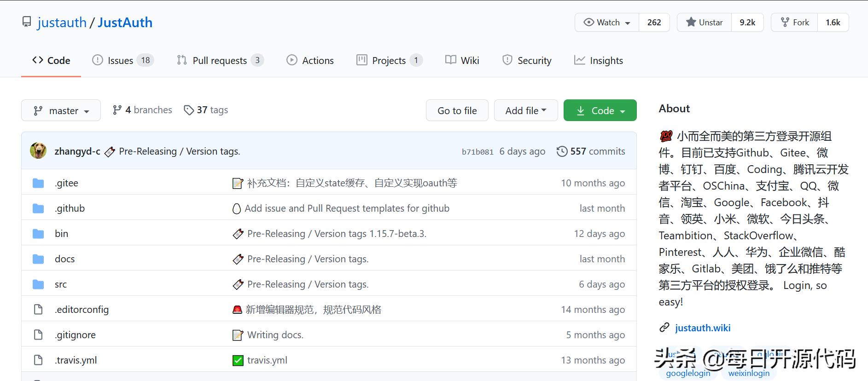Open the 'Writing docs.' commit message
This screenshot has height=381, width=868.
click(275, 335)
